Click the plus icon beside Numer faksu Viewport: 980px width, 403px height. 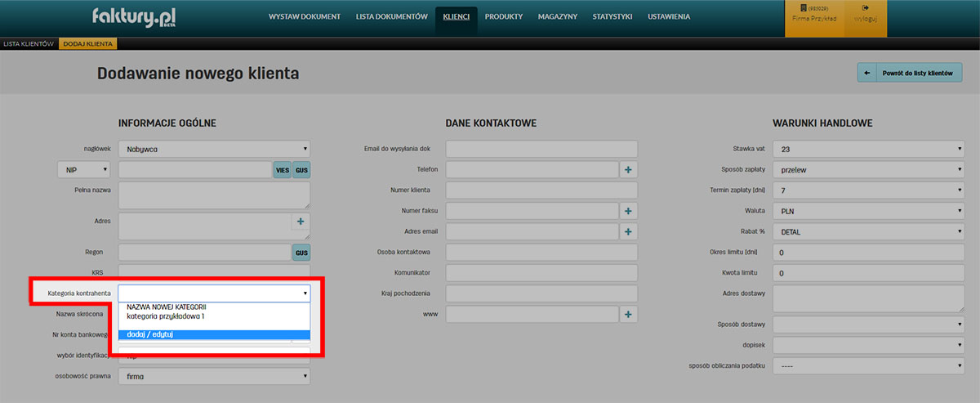pos(628,211)
